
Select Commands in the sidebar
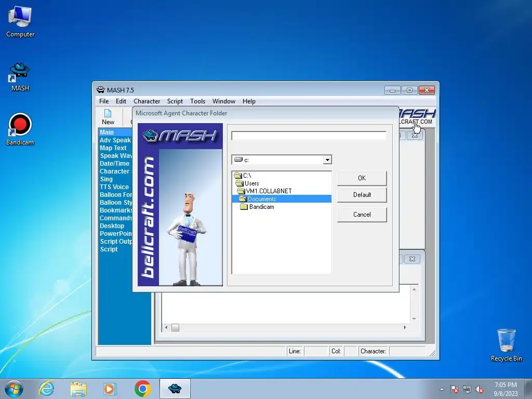116,218
